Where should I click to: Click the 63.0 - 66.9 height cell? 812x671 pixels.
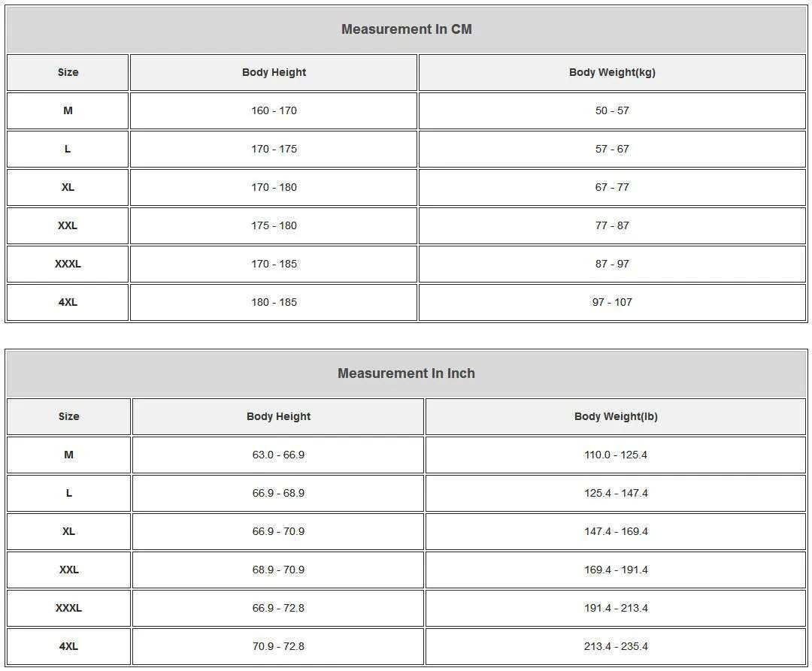278,455
